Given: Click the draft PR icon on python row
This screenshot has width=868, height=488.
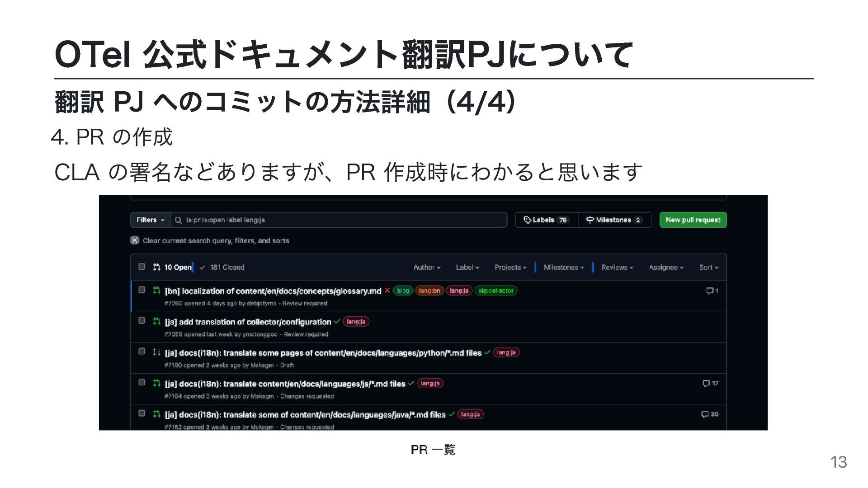Looking at the screenshot, I should point(156,352).
